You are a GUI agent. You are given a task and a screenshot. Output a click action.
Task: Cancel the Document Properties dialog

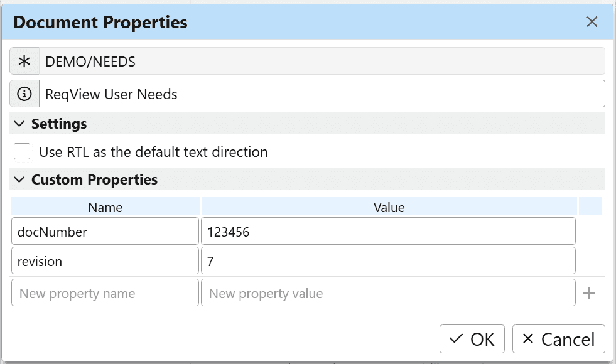pos(558,339)
